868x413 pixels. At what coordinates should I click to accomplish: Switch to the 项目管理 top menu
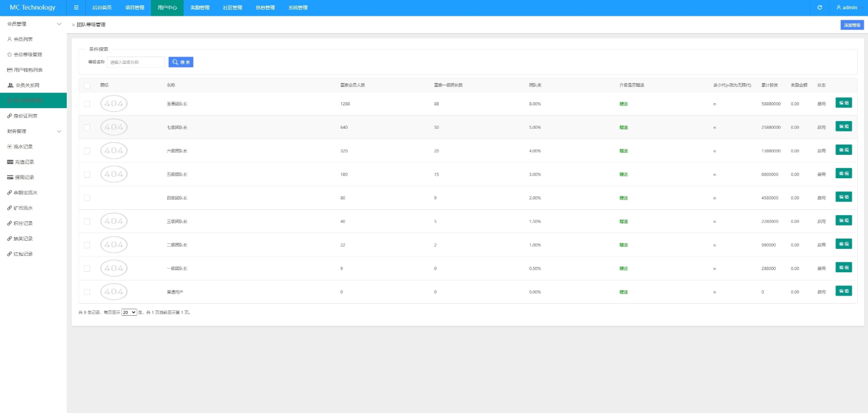[135, 8]
